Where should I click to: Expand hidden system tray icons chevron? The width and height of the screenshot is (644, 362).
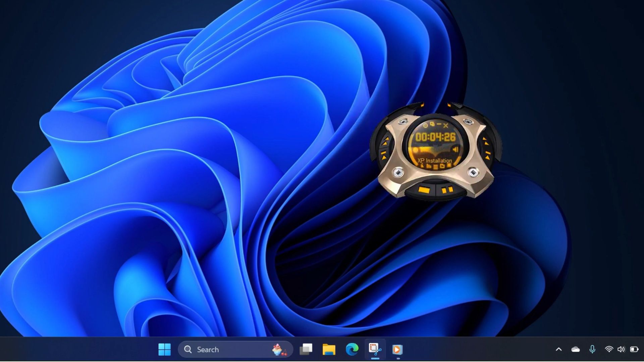pyautogui.click(x=559, y=349)
